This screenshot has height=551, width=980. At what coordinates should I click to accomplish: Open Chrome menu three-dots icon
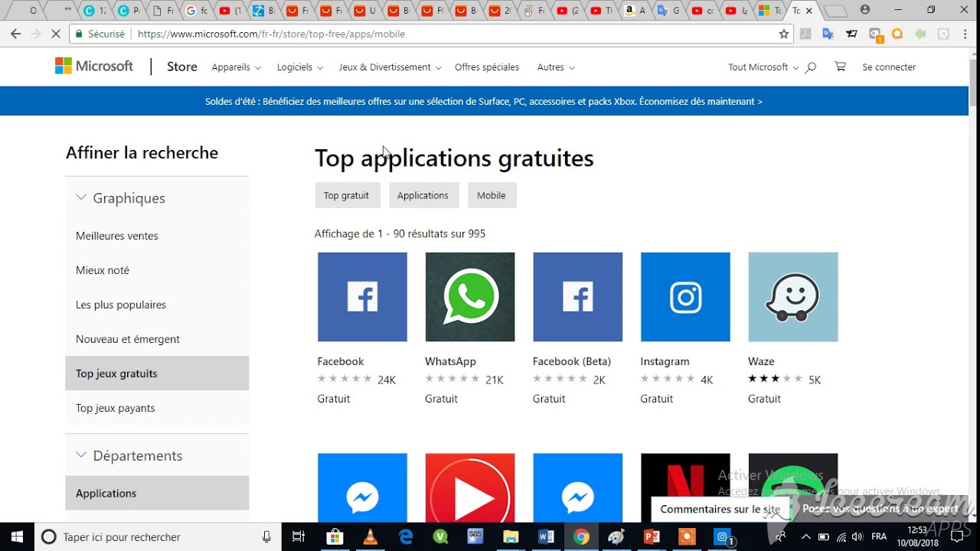click(965, 34)
